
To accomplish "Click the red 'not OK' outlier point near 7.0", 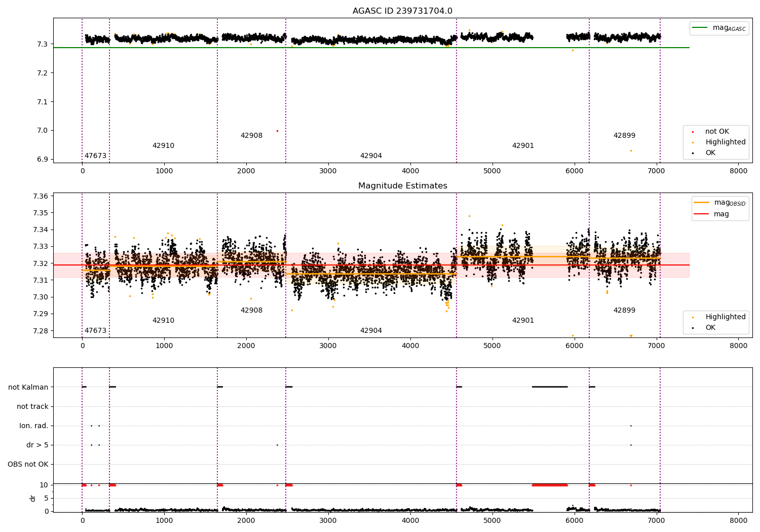I will click(x=277, y=131).
